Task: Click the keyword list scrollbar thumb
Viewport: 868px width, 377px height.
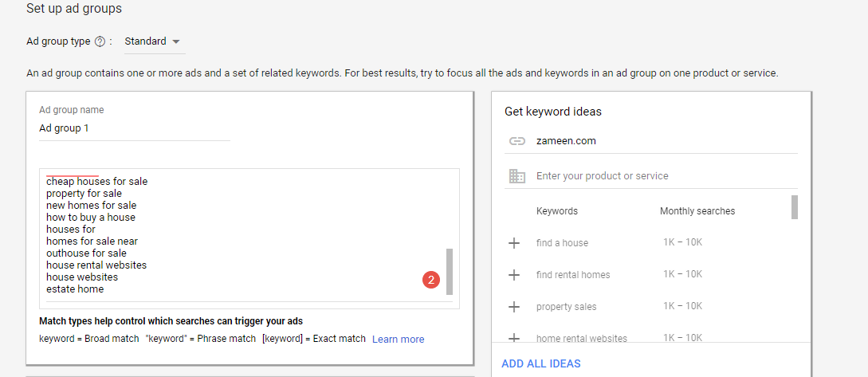Action: (449, 271)
